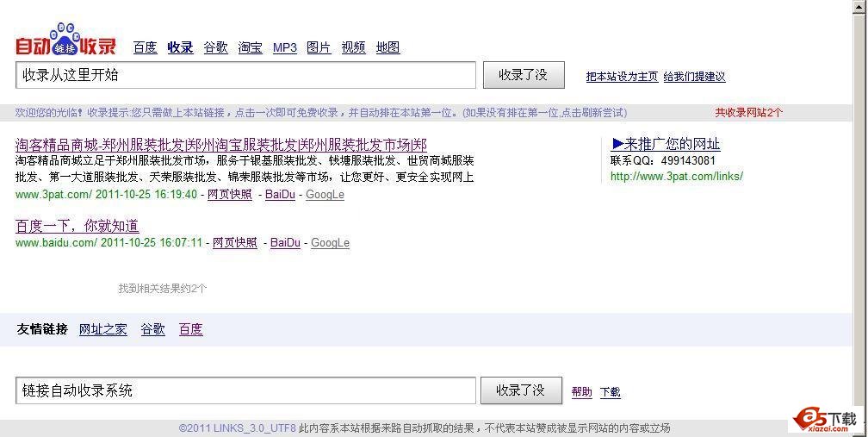Viewport: 868px width, 437px height.
Task: Focus the bottom field 链接自动收录系统
Action: (x=245, y=390)
